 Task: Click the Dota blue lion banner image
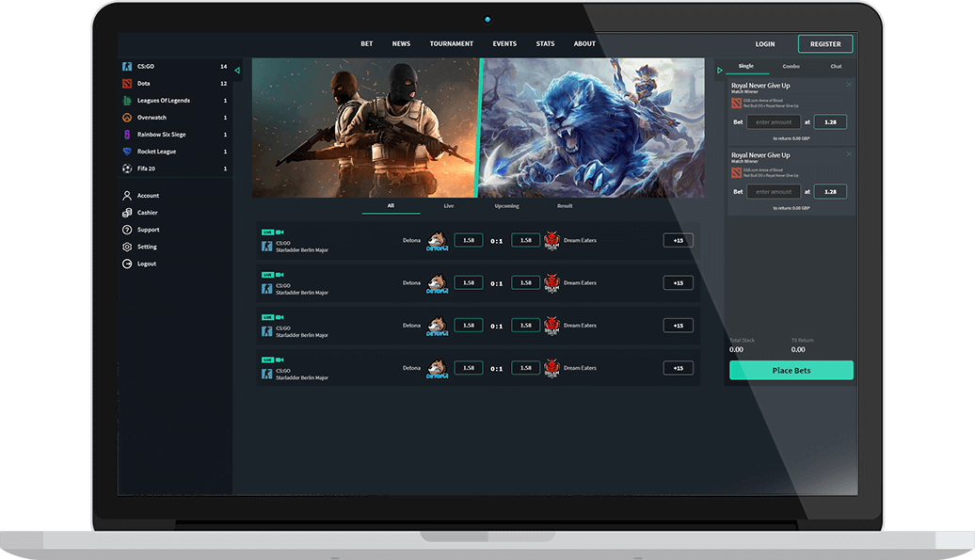pos(592,128)
